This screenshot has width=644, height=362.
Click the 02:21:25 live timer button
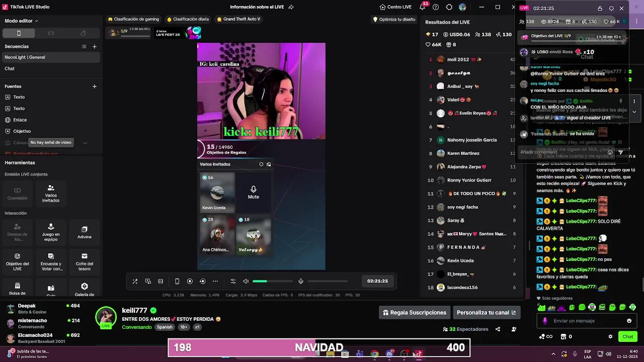click(377, 281)
